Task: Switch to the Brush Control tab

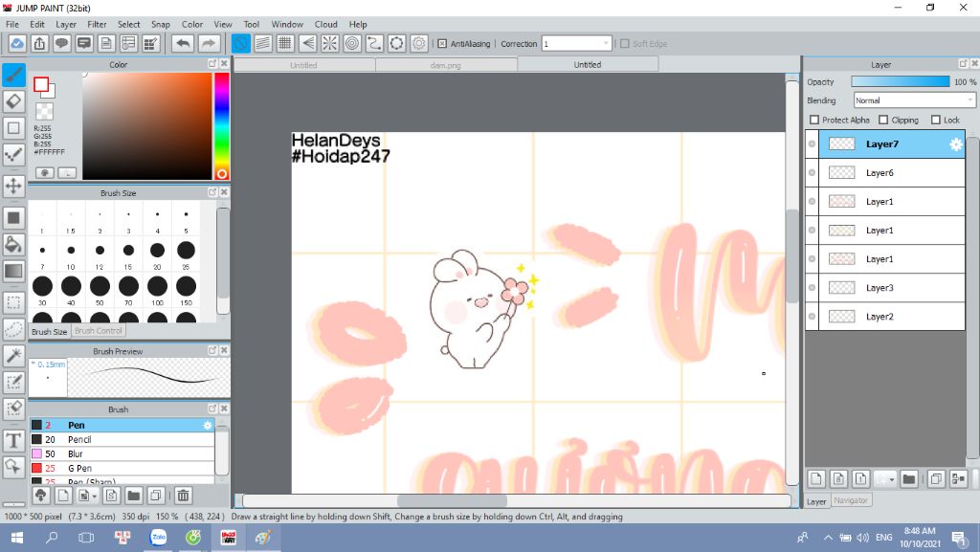Action: click(x=99, y=331)
